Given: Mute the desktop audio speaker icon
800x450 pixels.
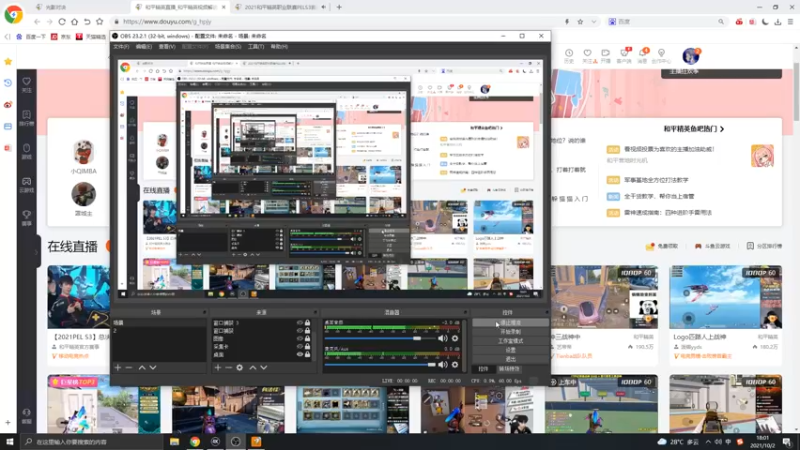Looking at the screenshot, I should pyautogui.click(x=442, y=338).
